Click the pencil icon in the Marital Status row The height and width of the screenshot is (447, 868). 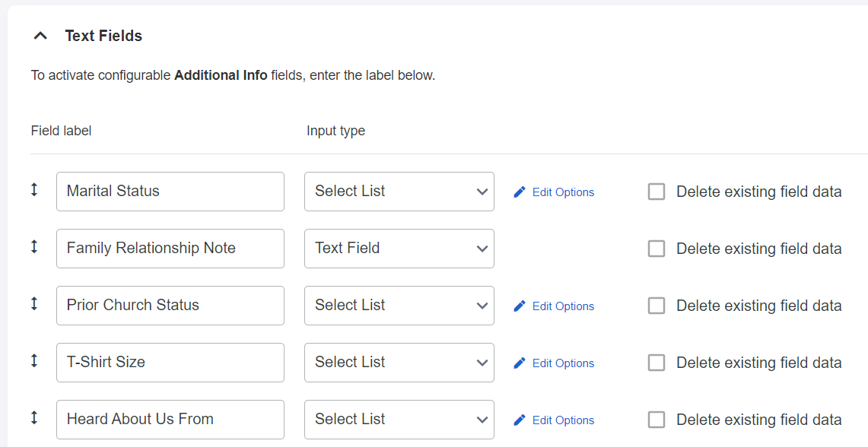(520, 192)
